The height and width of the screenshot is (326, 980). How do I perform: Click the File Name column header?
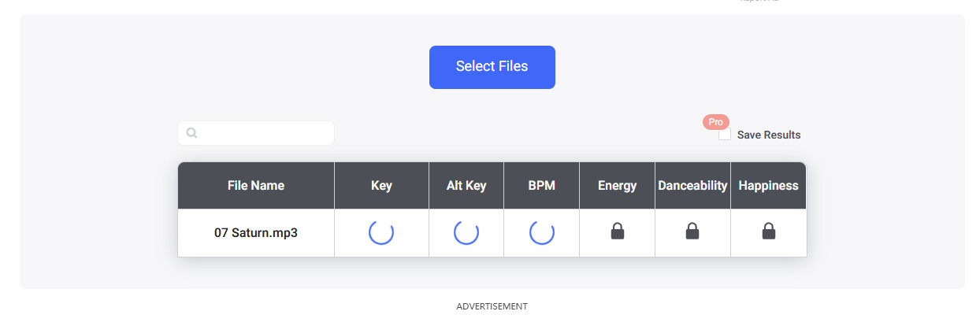point(256,186)
